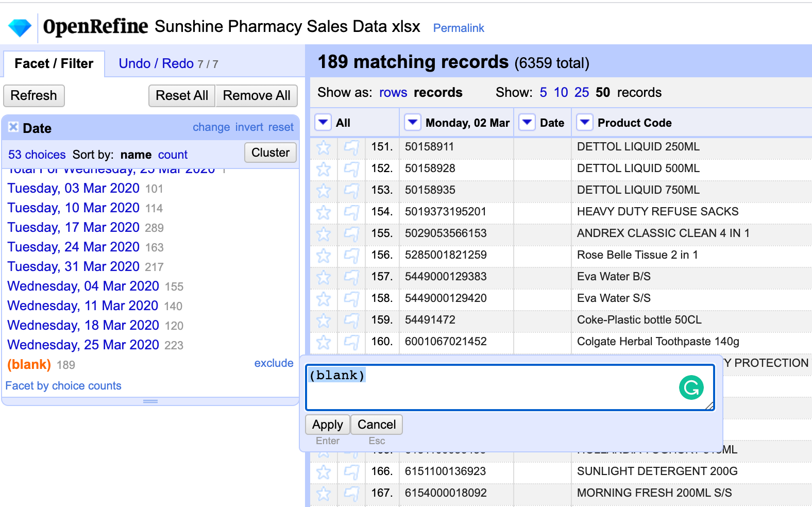
Task: Flag row 156
Action: (351, 256)
